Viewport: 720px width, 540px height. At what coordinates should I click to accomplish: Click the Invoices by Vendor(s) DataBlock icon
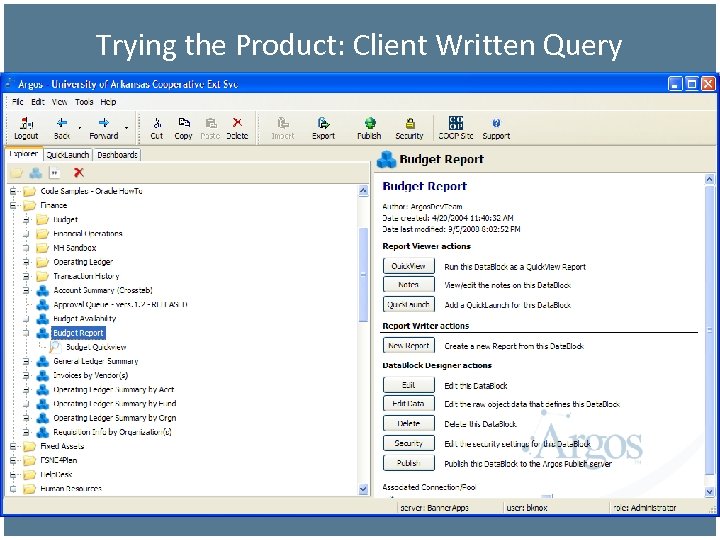pos(43,376)
